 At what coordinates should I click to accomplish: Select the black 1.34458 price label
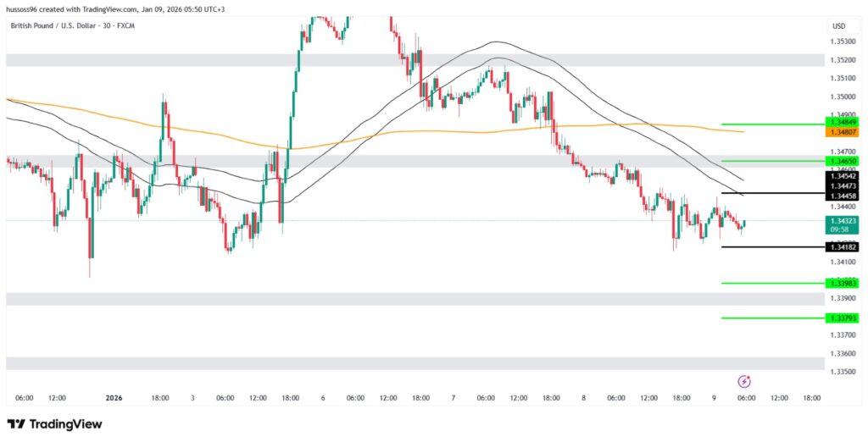[x=843, y=196]
